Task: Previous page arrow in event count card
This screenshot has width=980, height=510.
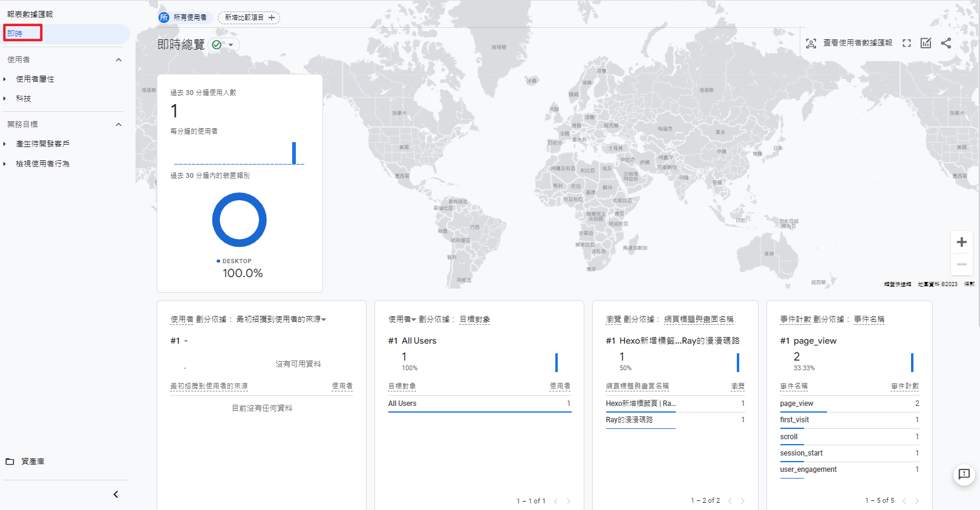Action: click(904, 501)
